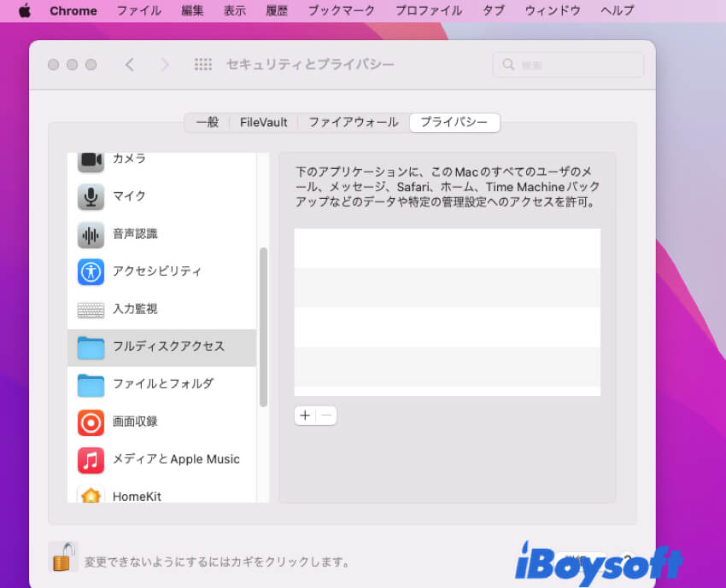Image resolution: width=726 pixels, height=588 pixels.
Task: Click the Apple Music note icon
Action: coord(91,460)
